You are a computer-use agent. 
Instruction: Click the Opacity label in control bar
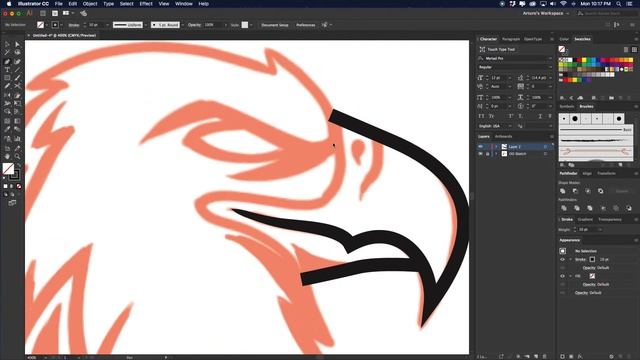[194, 25]
